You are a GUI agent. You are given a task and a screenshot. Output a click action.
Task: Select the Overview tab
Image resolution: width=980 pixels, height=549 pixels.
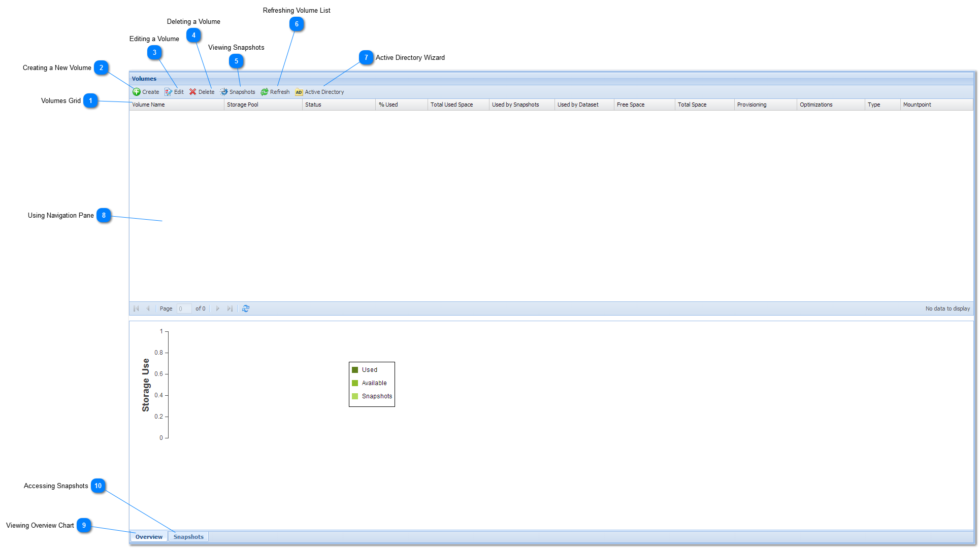148,536
